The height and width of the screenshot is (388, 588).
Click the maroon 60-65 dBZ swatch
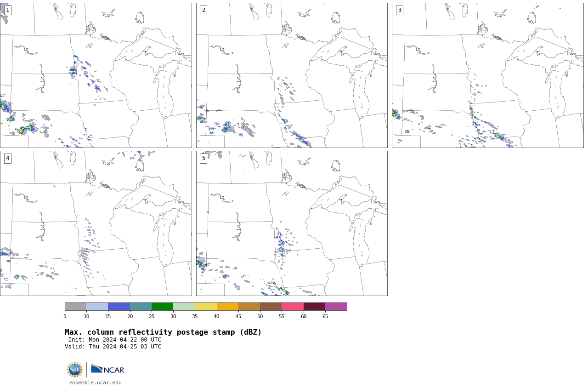(314, 307)
